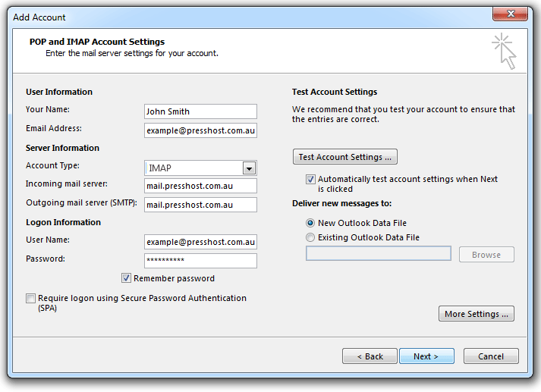Select the IMAP account type combo box
541x392 pixels.
pos(200,168)
